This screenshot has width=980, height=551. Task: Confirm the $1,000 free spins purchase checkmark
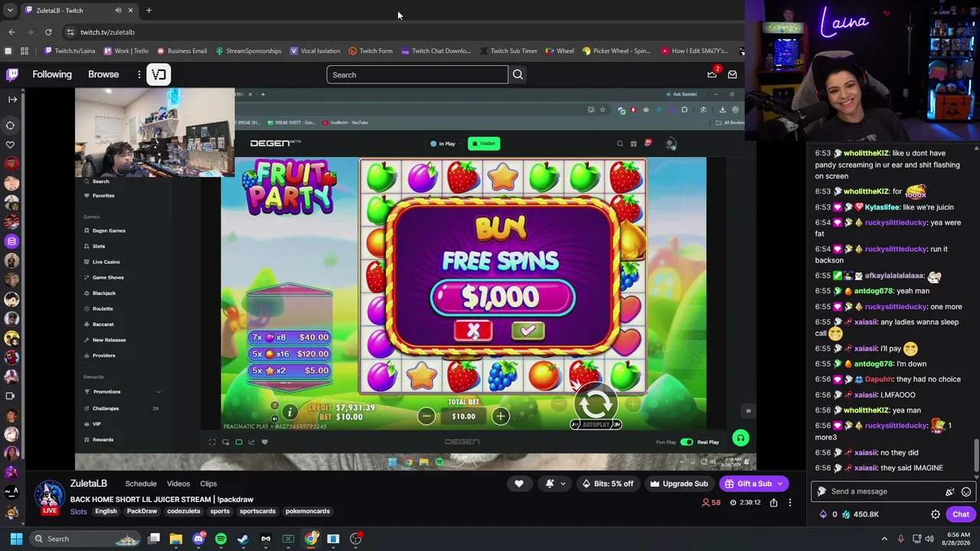pos(528,331)
